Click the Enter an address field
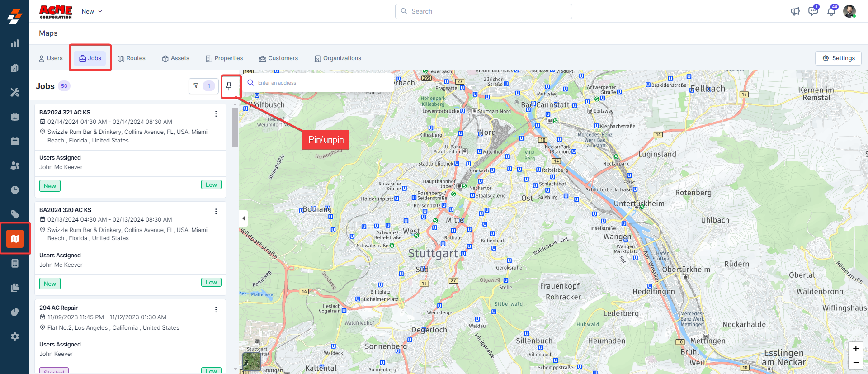The image size is (868, 374). [321, 83]
